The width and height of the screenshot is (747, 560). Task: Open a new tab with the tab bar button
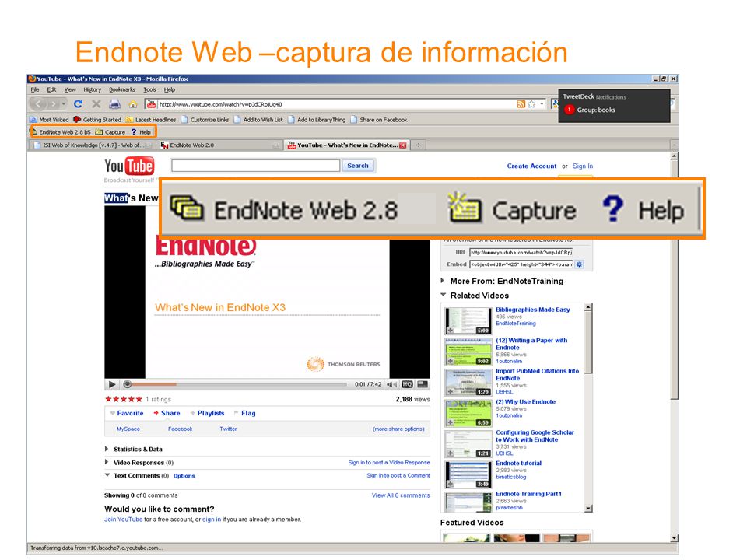[x=419, y=145]
